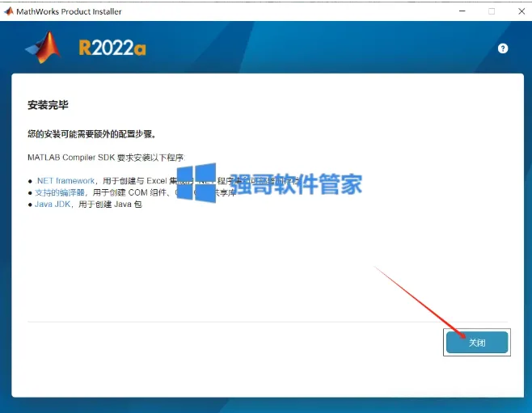The width and height of the screenshot is (532, 413).
Task: Open the .NET framework link
Action: [65, 181]
